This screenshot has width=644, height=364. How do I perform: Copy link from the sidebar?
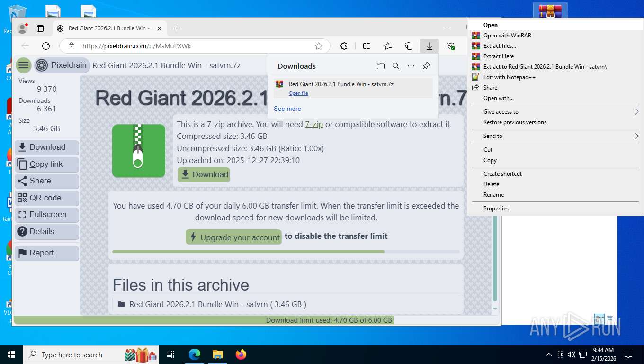point(47,164)
